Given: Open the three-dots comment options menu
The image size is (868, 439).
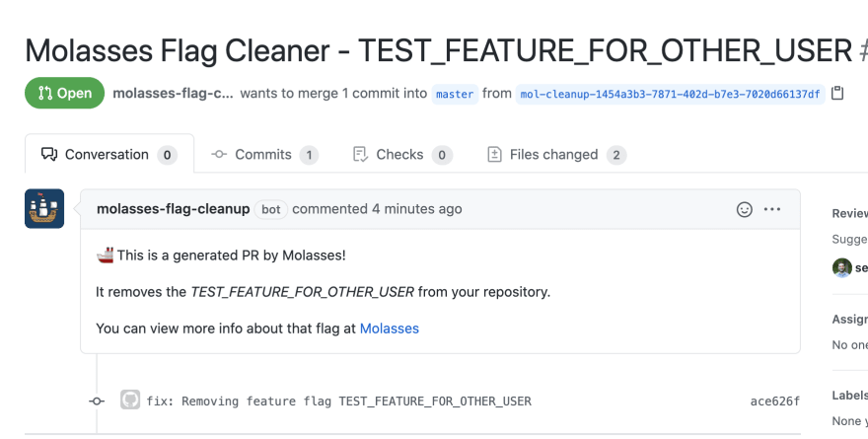Looking at the screenshot, I should (772, 209).
